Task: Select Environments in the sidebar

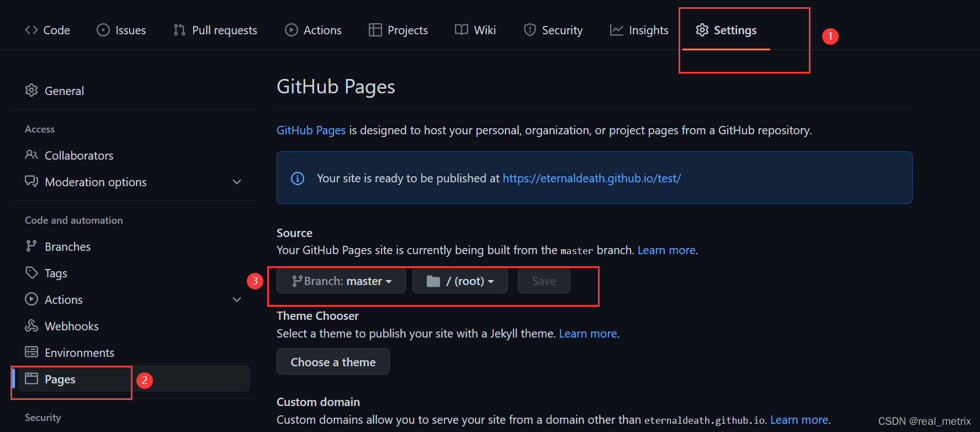Action: point(134,352)
